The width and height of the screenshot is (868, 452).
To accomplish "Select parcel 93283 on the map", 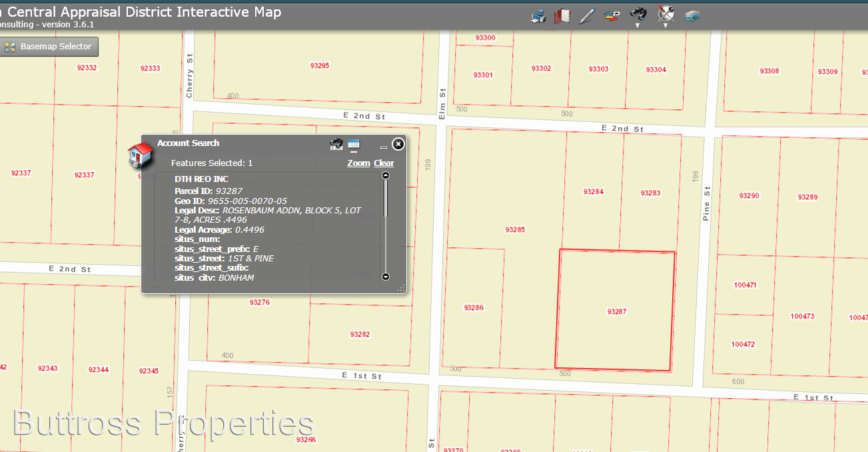I will coord(650,193).
